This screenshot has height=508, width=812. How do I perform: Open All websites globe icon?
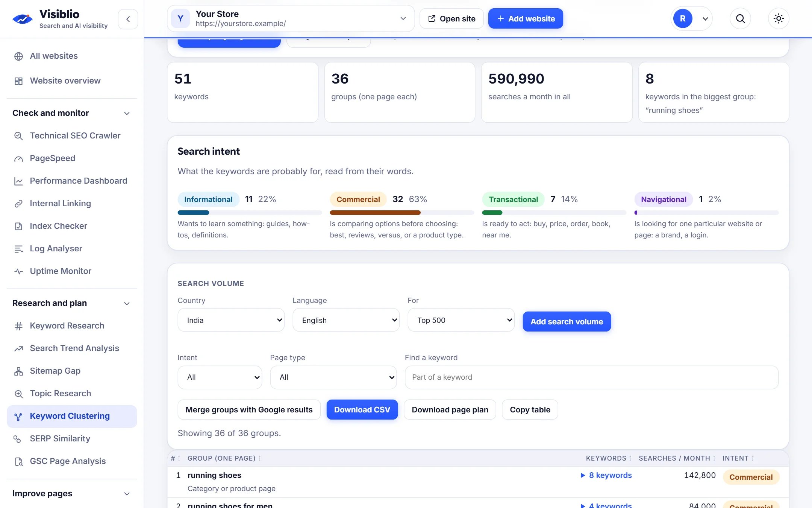point(18,56)
